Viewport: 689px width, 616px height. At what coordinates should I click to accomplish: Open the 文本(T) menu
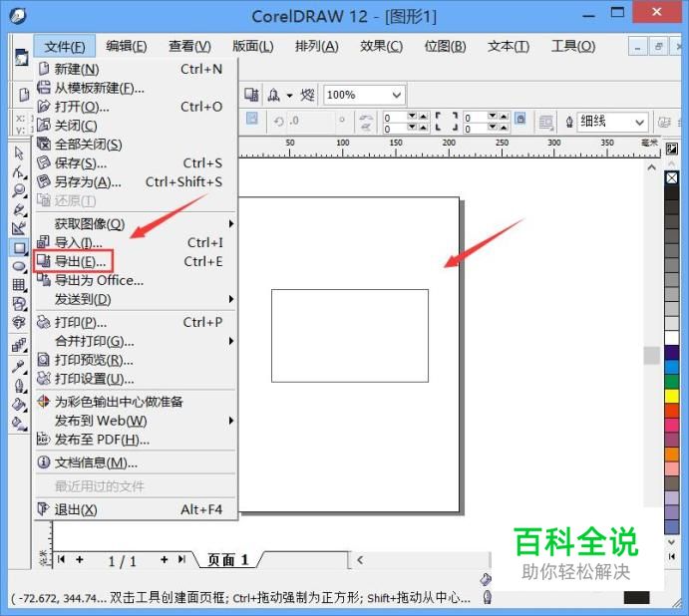[x=509, y=46]
